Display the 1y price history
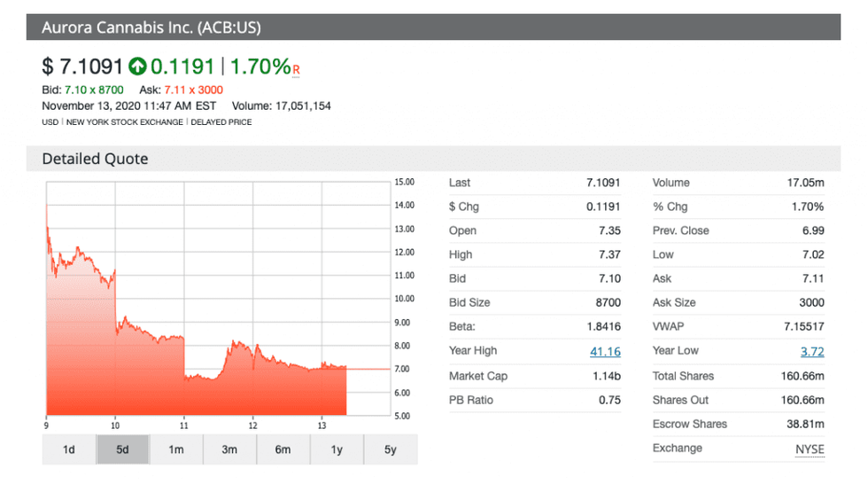This screenshot has height=484, width=868. (x=337, y=449)
